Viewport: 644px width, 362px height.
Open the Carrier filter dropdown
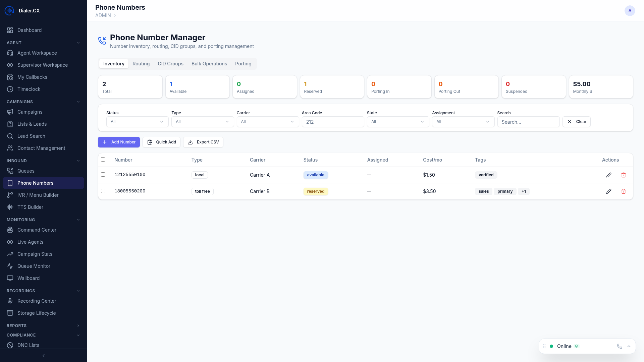267,122
